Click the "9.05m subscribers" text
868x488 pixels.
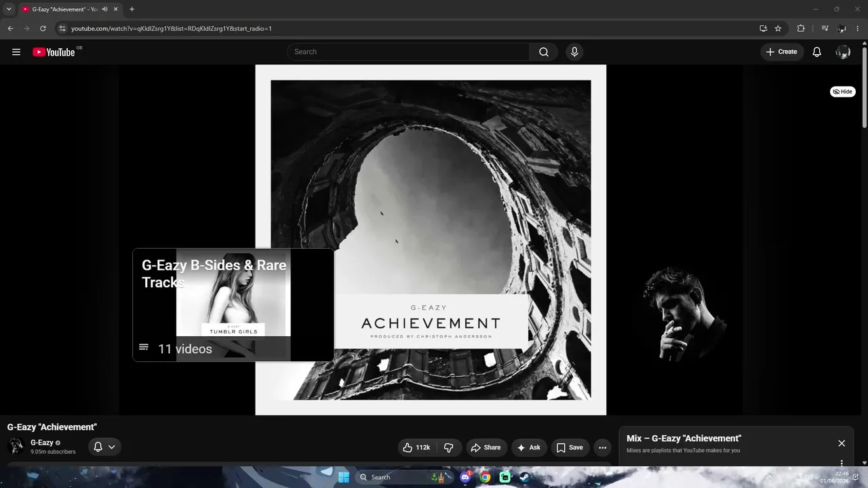pos(53,452)
